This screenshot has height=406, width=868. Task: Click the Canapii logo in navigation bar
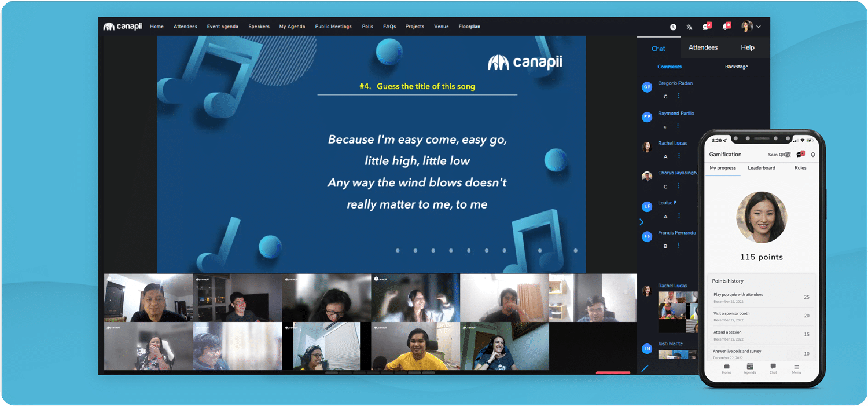[123, 27]
